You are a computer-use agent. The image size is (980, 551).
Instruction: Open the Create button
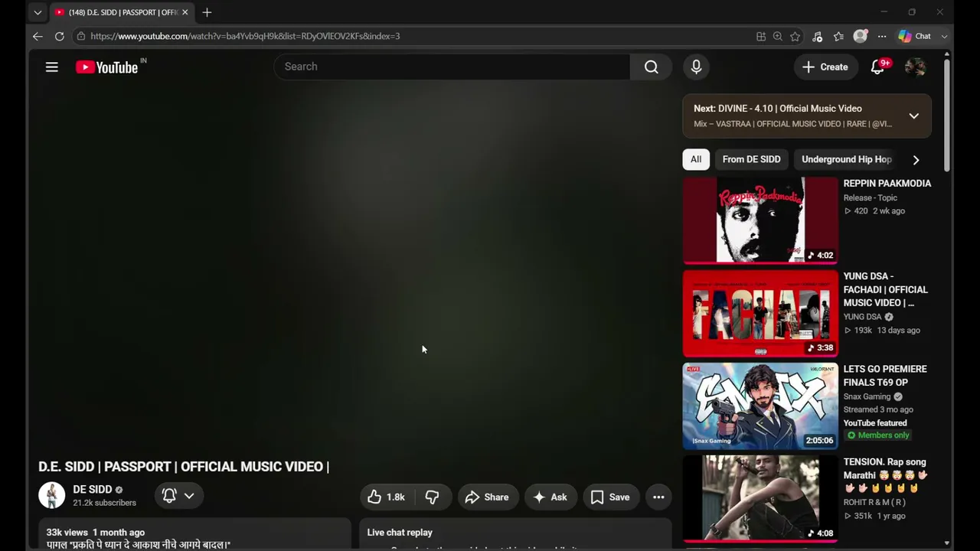[x=825, y=67]
